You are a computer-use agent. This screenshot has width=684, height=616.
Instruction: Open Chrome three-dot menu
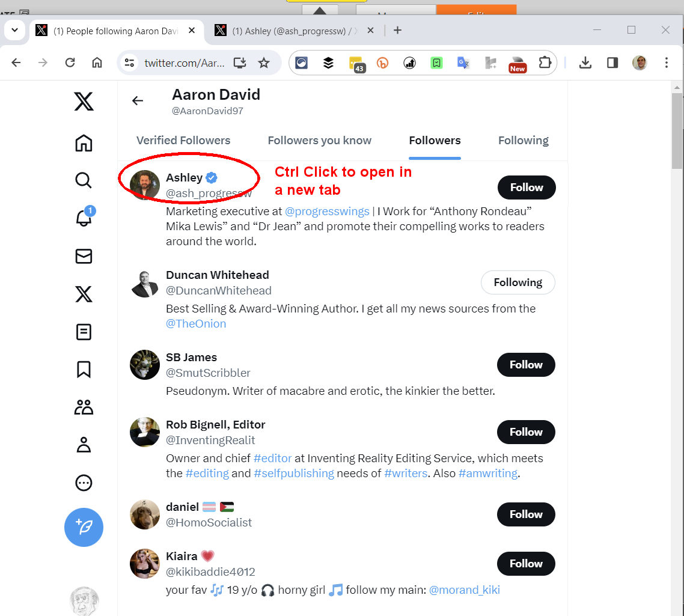click(x=666, y=63)
